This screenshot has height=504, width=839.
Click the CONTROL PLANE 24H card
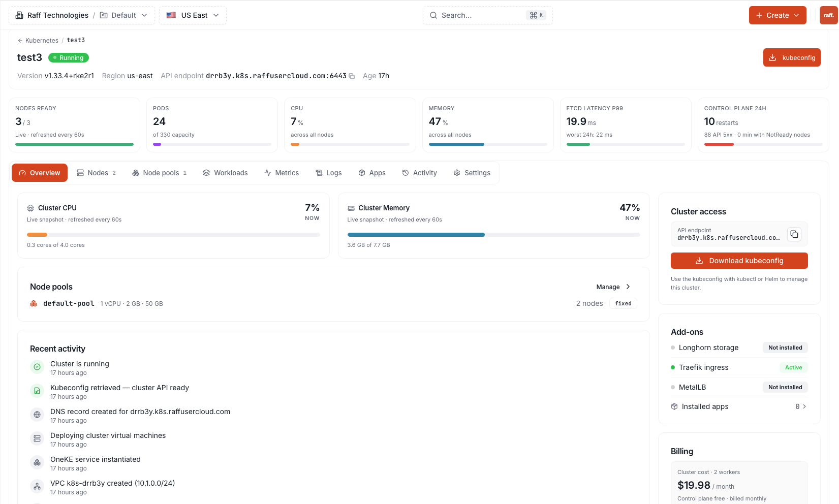point(763,125)
